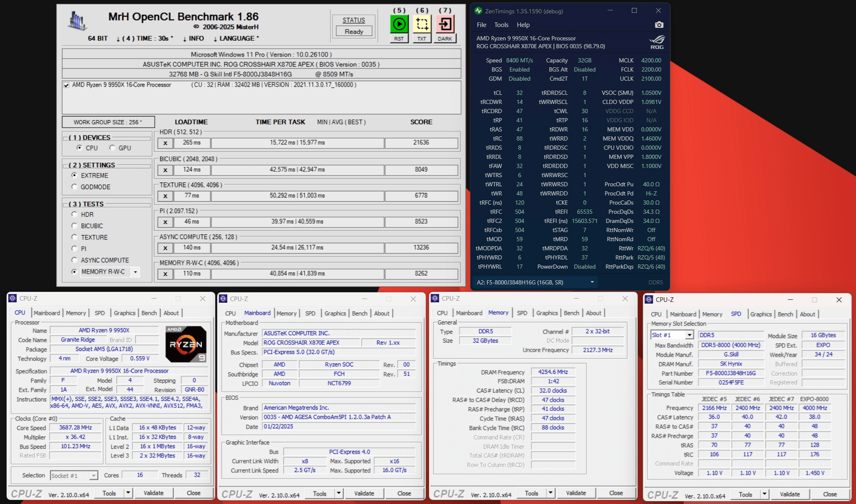Click the CPU-Z icon in Mainboard window title
The width and height of the screenshot is (856, 504).
[x=223, y=299]
